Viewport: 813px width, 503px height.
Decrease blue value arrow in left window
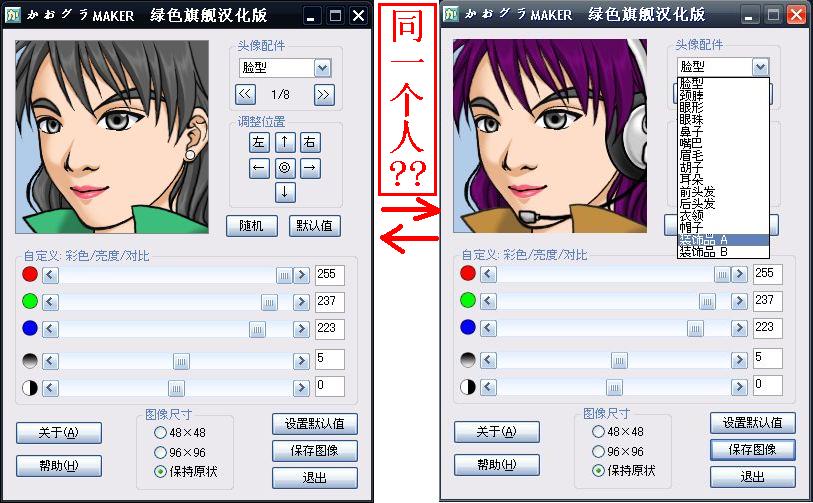(50, 329)
